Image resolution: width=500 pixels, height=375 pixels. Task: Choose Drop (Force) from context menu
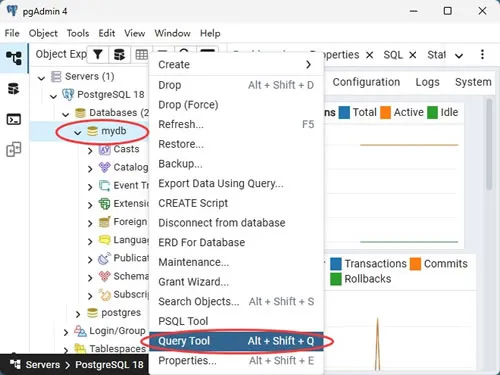click(236, 105)
